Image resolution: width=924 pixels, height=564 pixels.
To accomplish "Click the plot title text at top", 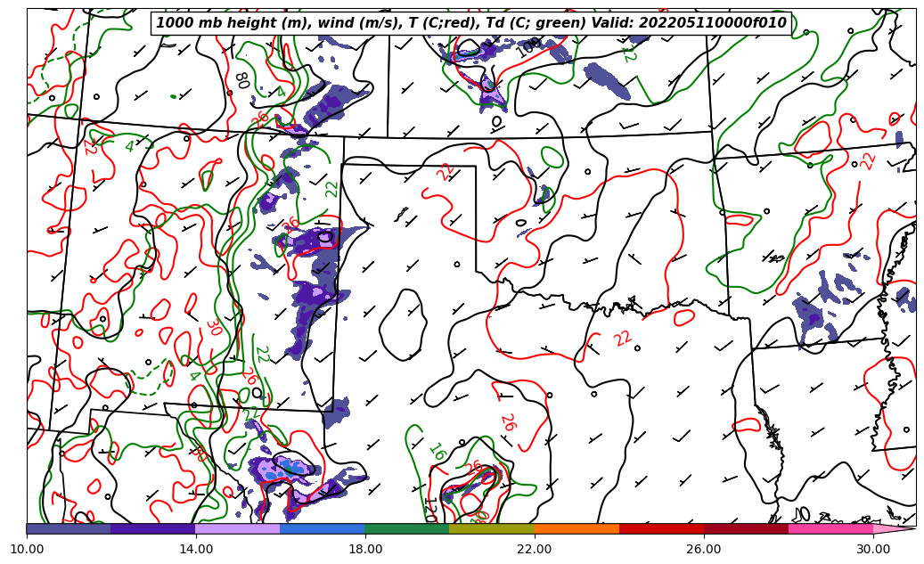I will click(470, 23).
